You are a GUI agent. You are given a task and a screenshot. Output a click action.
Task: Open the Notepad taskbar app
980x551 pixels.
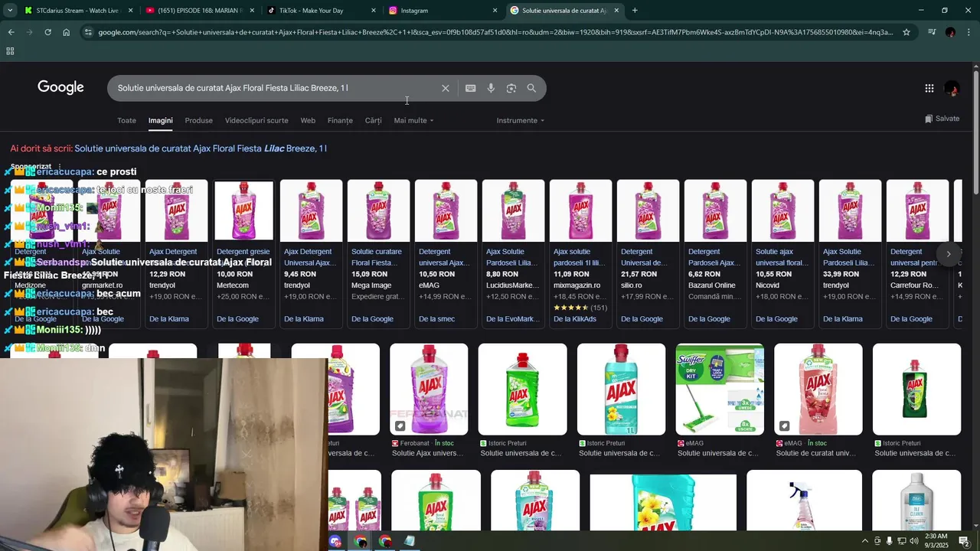[x=409, y=541]
